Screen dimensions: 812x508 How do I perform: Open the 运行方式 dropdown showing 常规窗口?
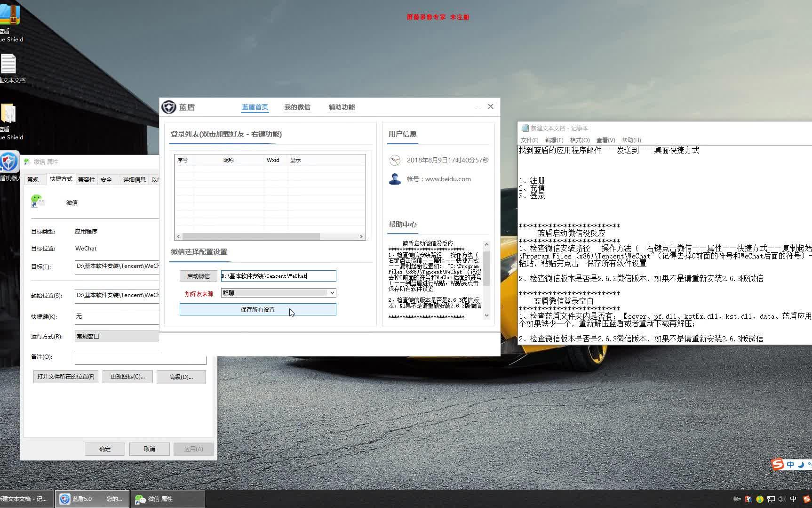(x=117, y=336)
